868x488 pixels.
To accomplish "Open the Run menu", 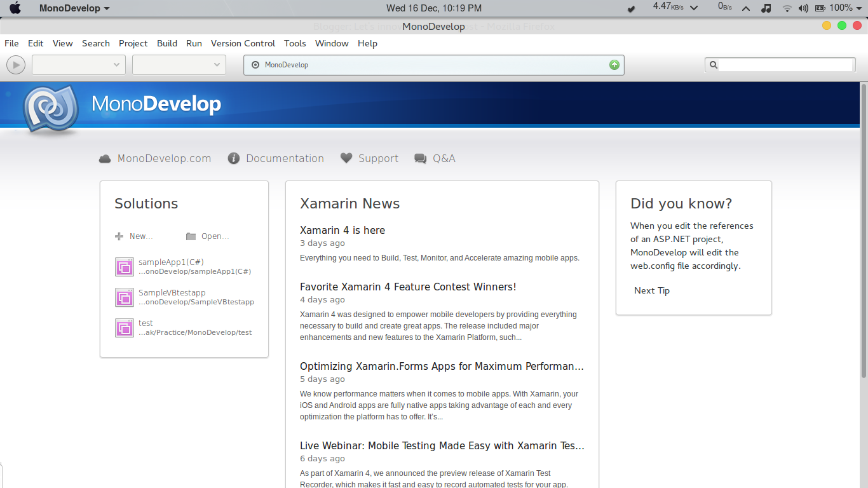I will pos(194,43).
